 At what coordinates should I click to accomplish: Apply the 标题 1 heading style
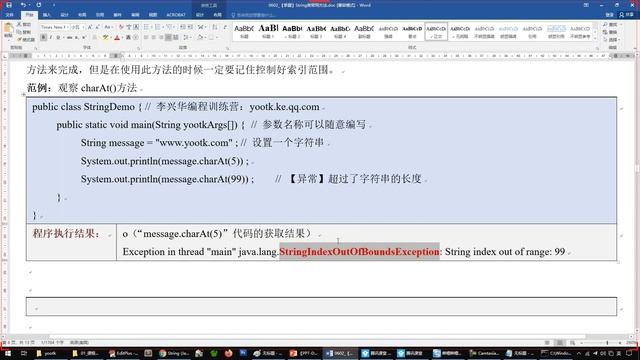[x=268, y=31]
